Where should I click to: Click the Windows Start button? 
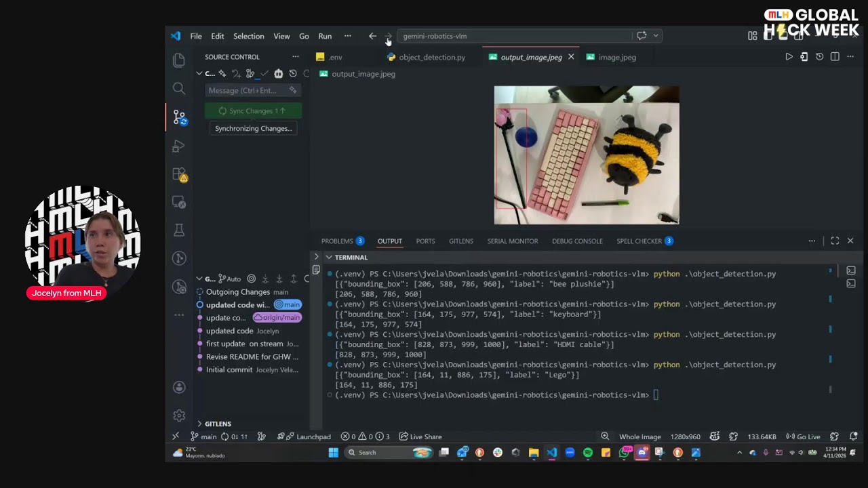(333, 452)
